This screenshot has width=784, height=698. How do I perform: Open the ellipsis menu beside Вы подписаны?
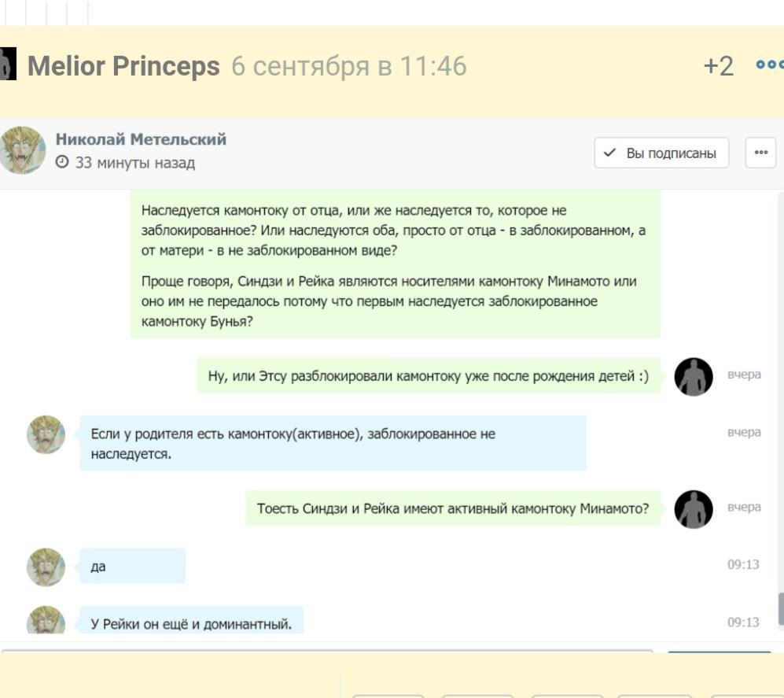(761, 153)
